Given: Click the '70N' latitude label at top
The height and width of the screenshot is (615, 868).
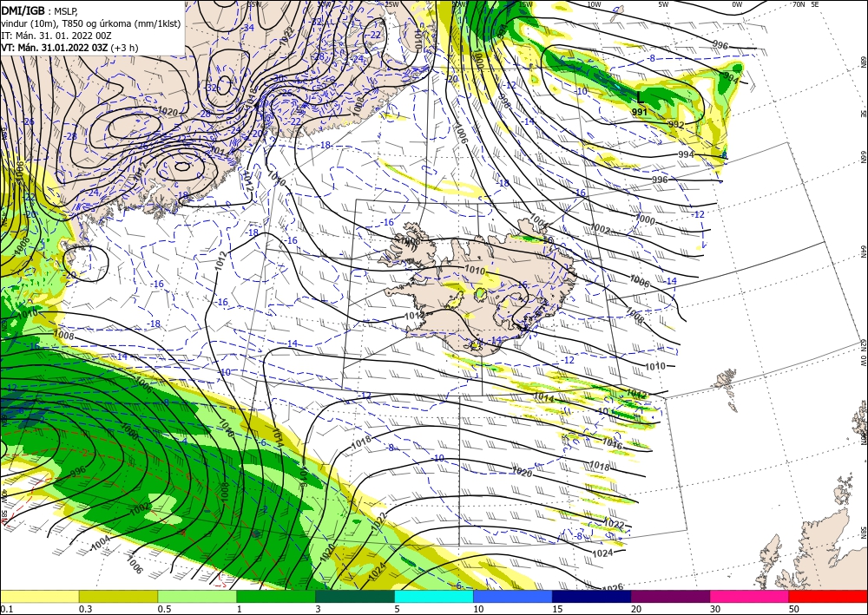Looking at the screenshot, I should (x=799, y=4).
